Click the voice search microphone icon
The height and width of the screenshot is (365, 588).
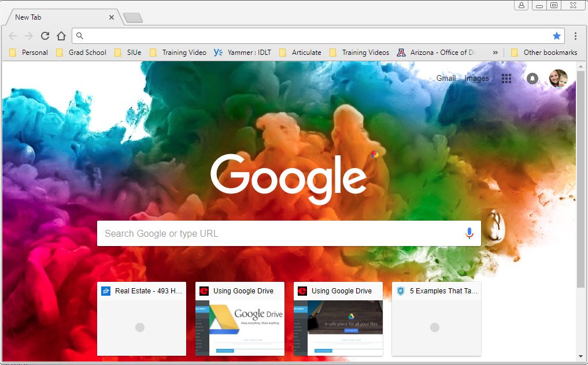coord(469,233)
